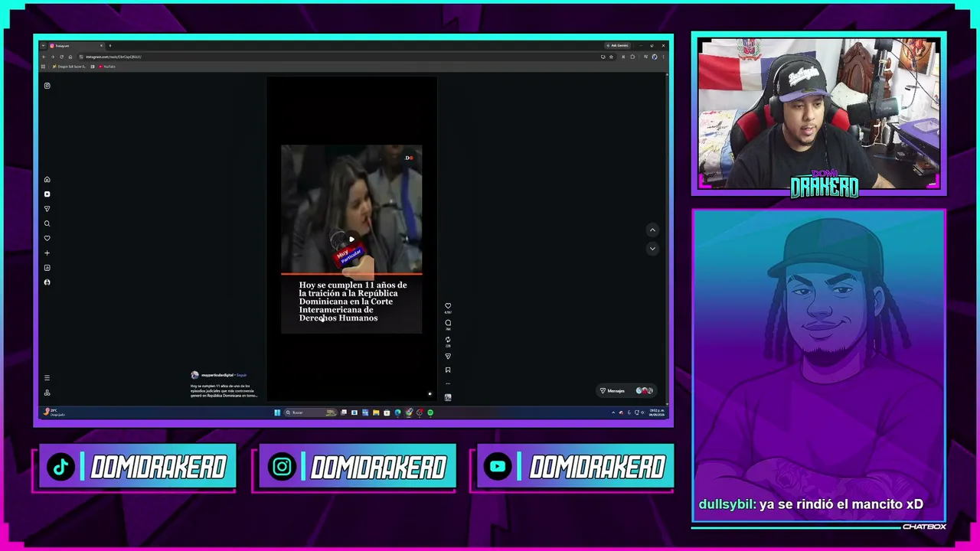Open the YouTube bookmark
This screenshot has width=980, height=551.
pyautogui.click(x=107, y=67)
